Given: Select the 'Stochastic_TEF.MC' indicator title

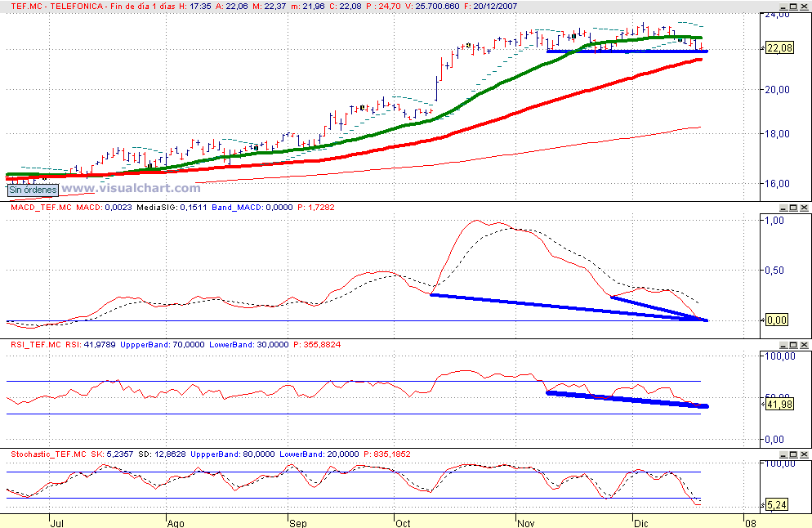Looking at the screenshot, I should pyautogui.click(x=49, y=454).
